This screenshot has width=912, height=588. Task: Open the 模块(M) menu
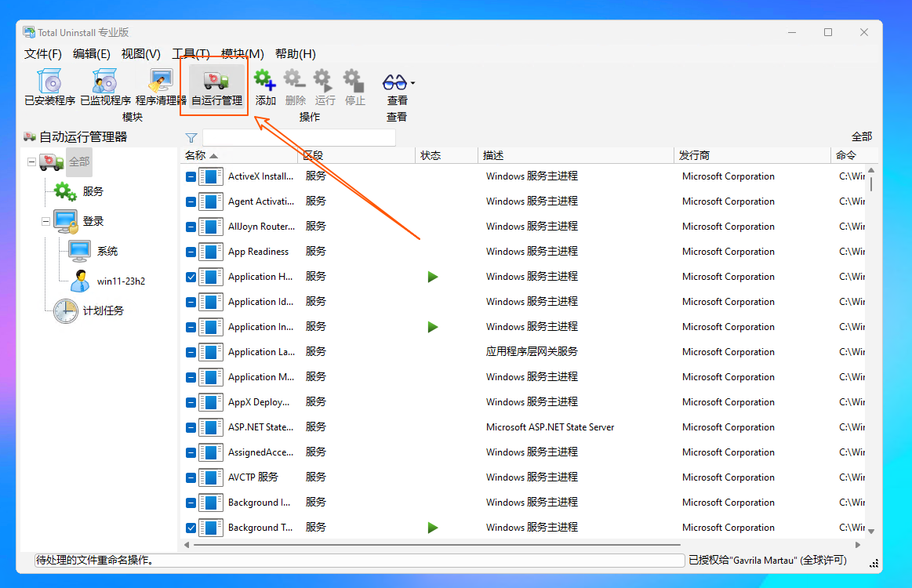tap(242, 54)
